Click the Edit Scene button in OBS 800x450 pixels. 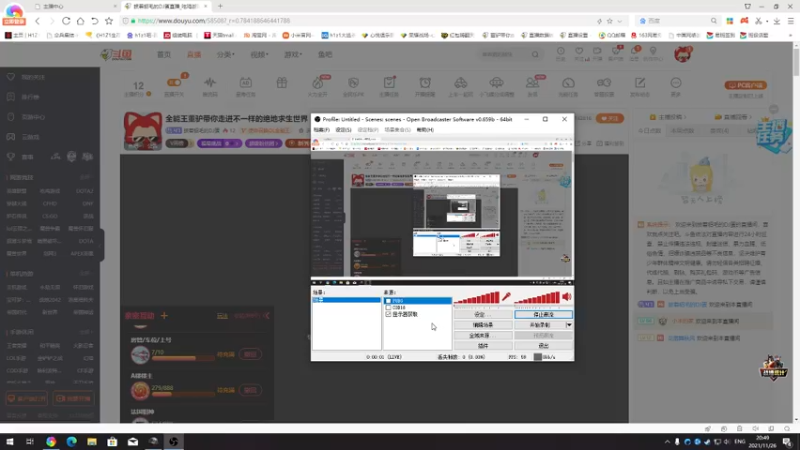click(x=483, y=325)
